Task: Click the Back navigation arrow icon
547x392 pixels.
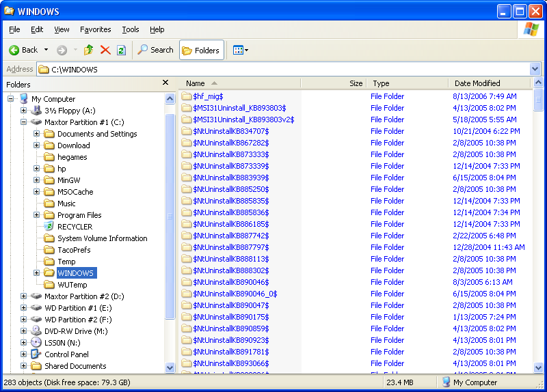Action: click(x=14, y=50)
